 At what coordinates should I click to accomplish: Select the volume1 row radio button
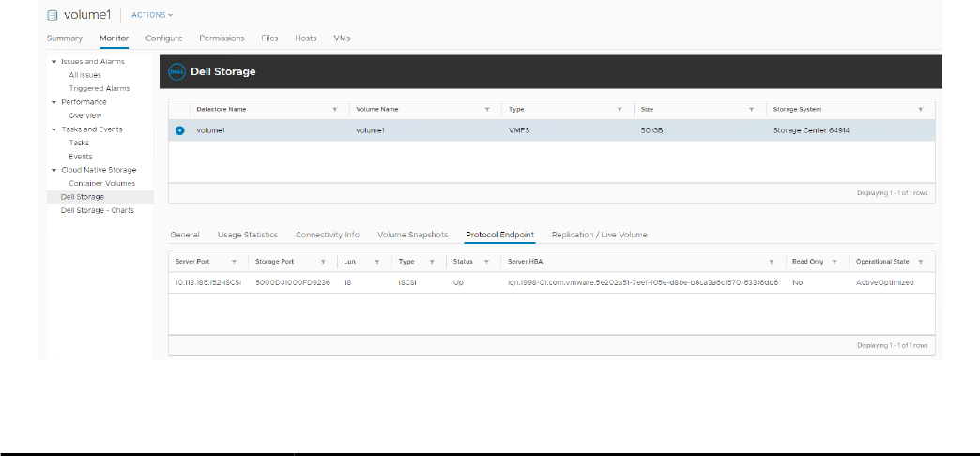point(179,130)
